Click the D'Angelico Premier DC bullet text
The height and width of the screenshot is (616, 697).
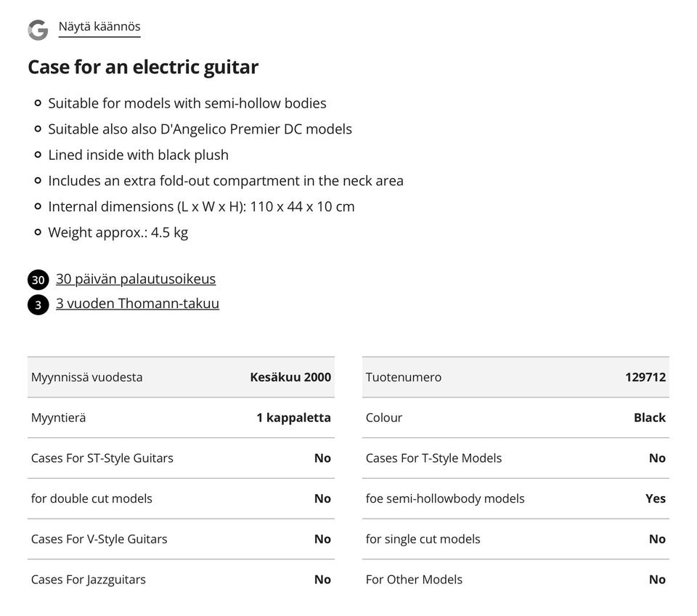200,129
